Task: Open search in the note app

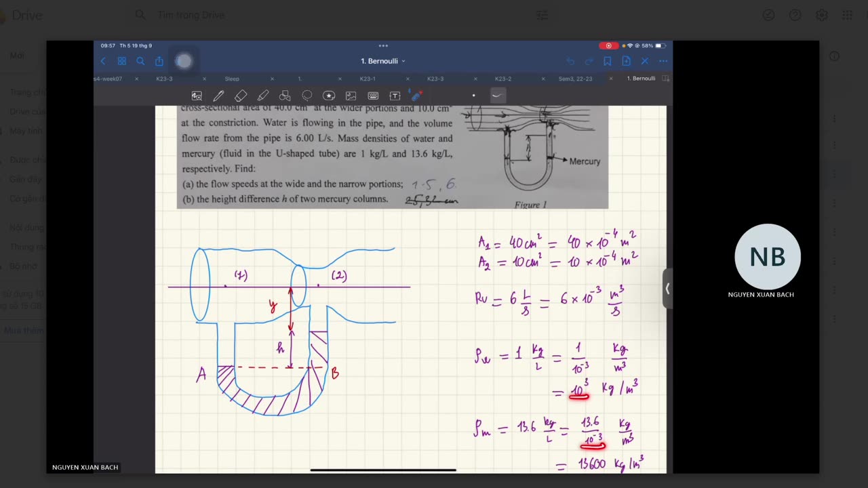Action: click(x=140, y=61)
